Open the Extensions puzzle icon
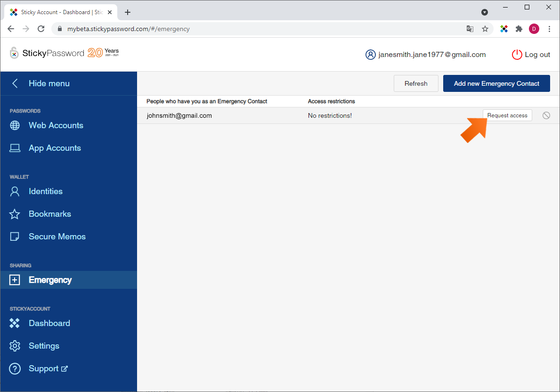Screen dimensions: 560x392 (x=519, y=29)
